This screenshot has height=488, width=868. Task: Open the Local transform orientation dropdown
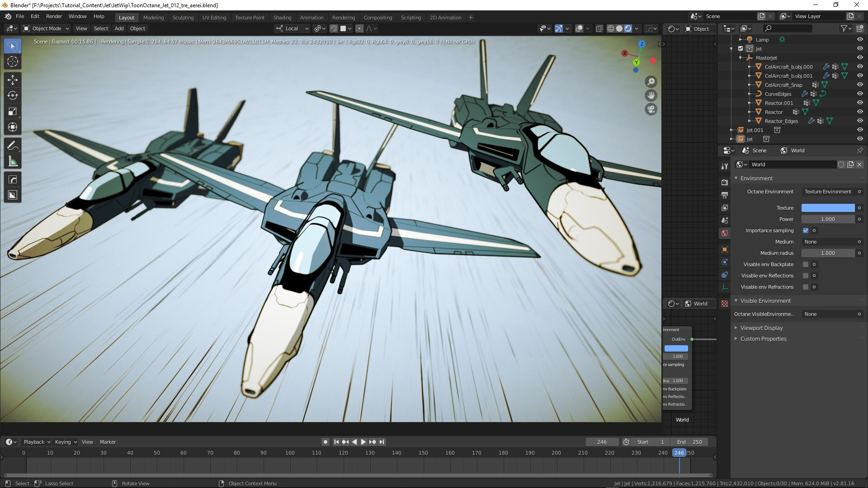click(292, 28)
